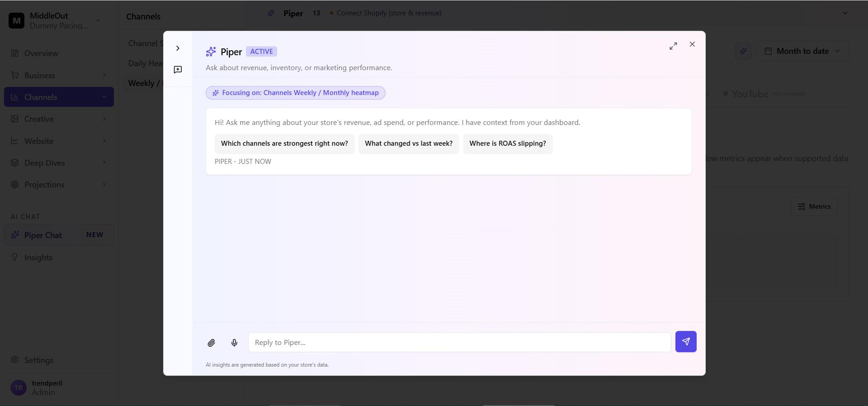Click the Piper sparkle icon in the top banner
This screenshot has height=406, width=868.
[271, 13]
